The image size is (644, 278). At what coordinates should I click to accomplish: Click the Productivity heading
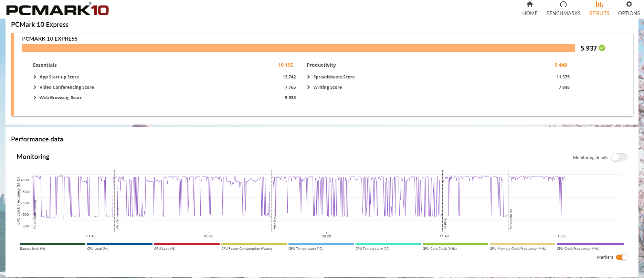click(x=321, y=65)
